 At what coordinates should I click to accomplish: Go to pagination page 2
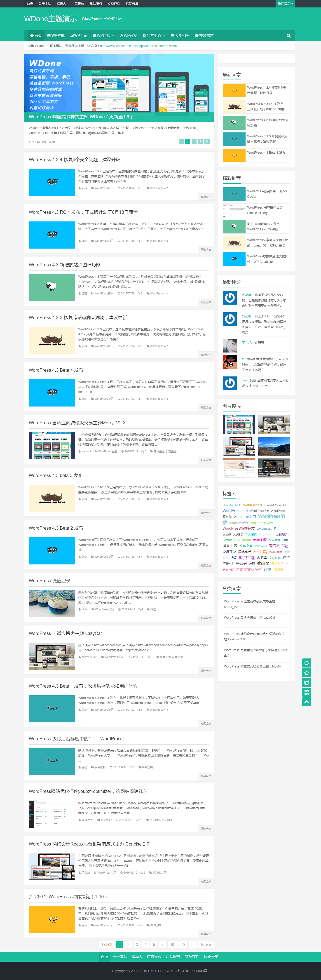click(128, 945)
